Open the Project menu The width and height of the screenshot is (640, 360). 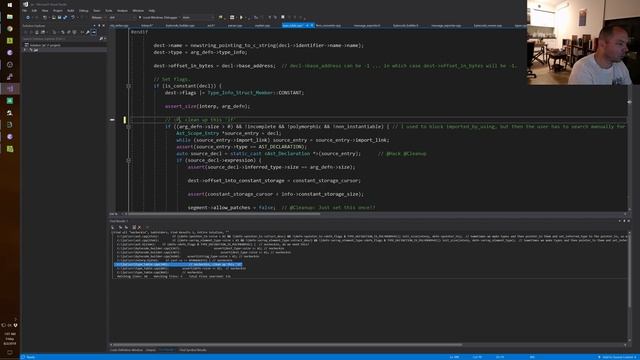pos(58,11)
